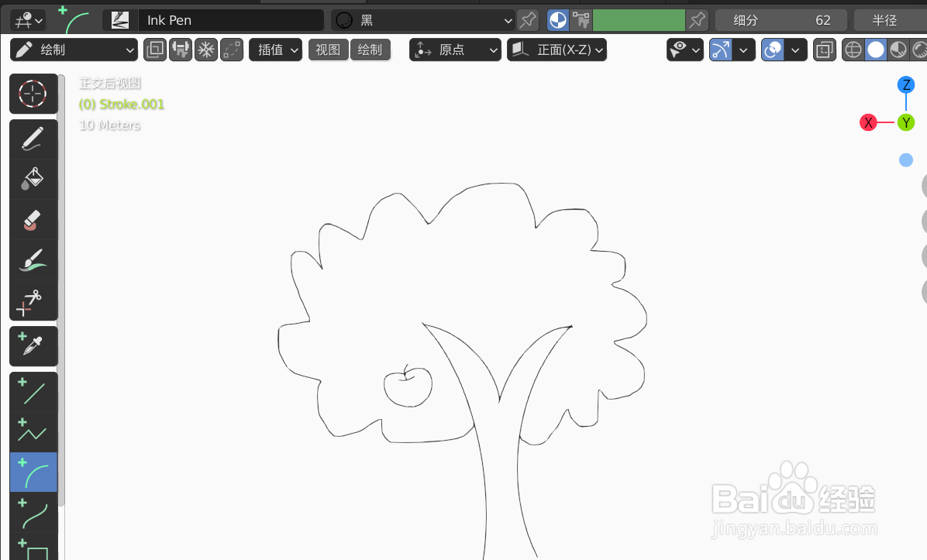Expand the overlays options arrow
Viewport: 927px width, 560px height.
coord(796,50)
